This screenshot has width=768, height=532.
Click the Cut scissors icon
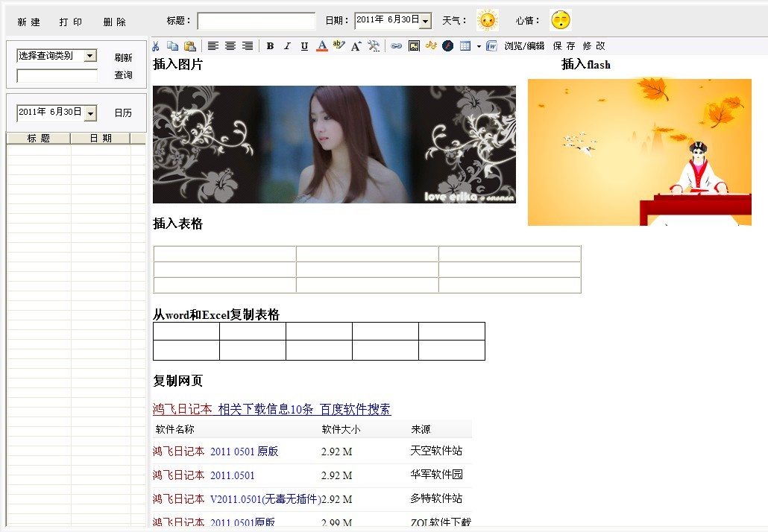(156, 46)
